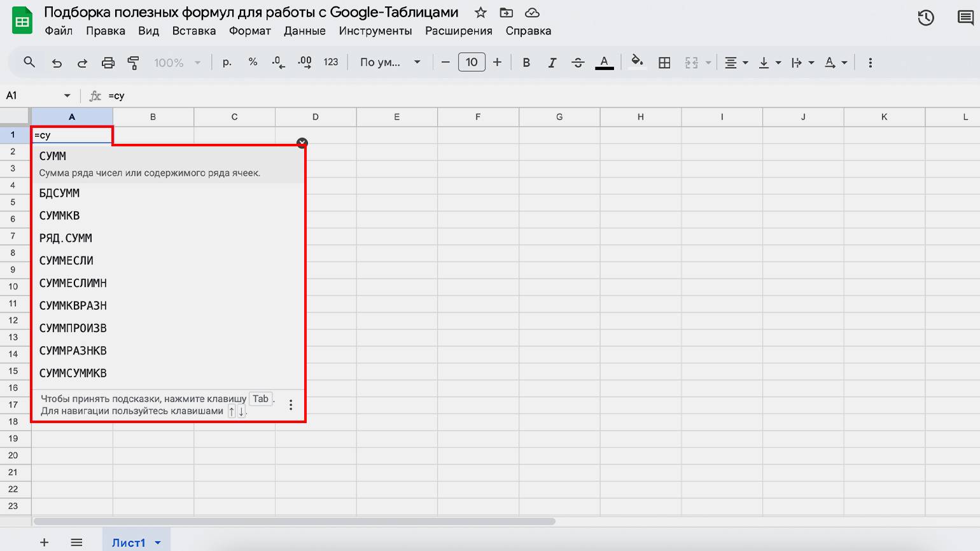Open the name box dropdown arrow
Screen dimensions: 980x551
[x=67, y=95]
